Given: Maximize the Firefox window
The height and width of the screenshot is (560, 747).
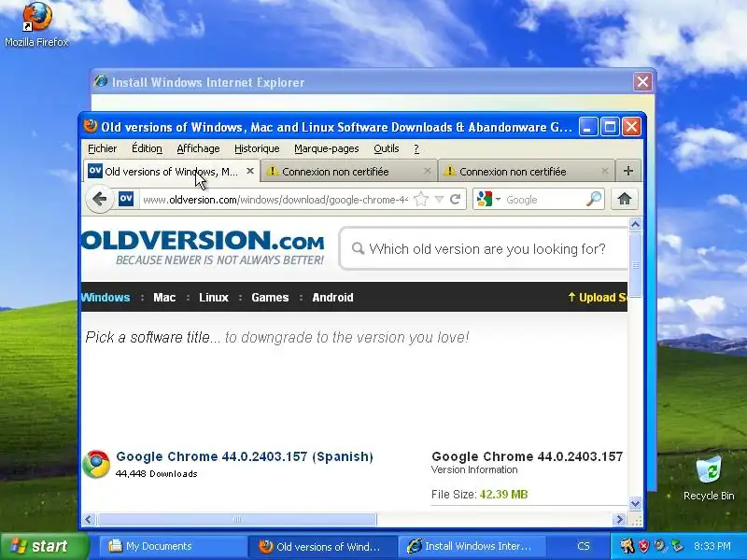Looking at the screenshot, I should point(610,127).
